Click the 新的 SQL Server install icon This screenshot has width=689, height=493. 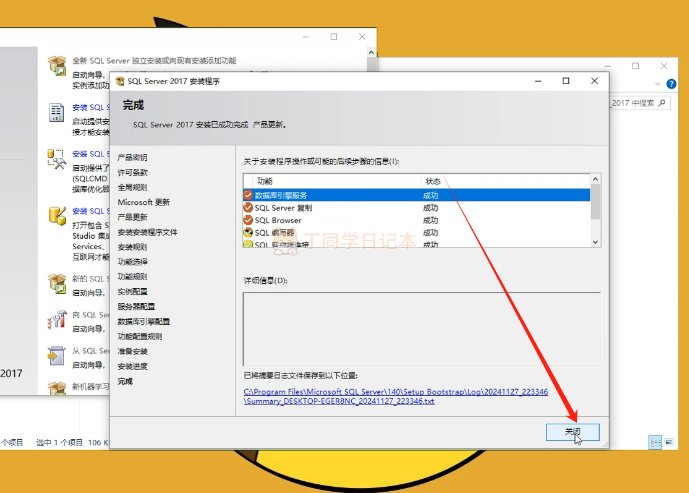click(57, 284)
